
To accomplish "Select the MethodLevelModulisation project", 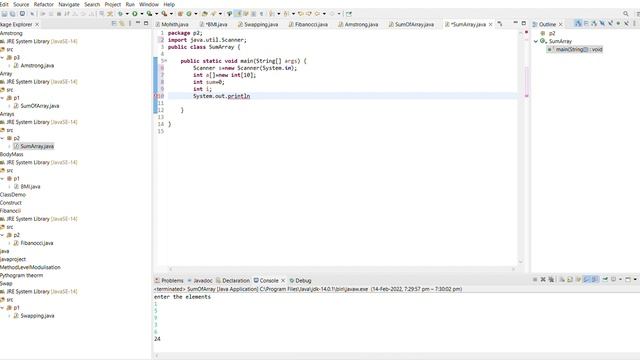I will click(x=30, y=267).
